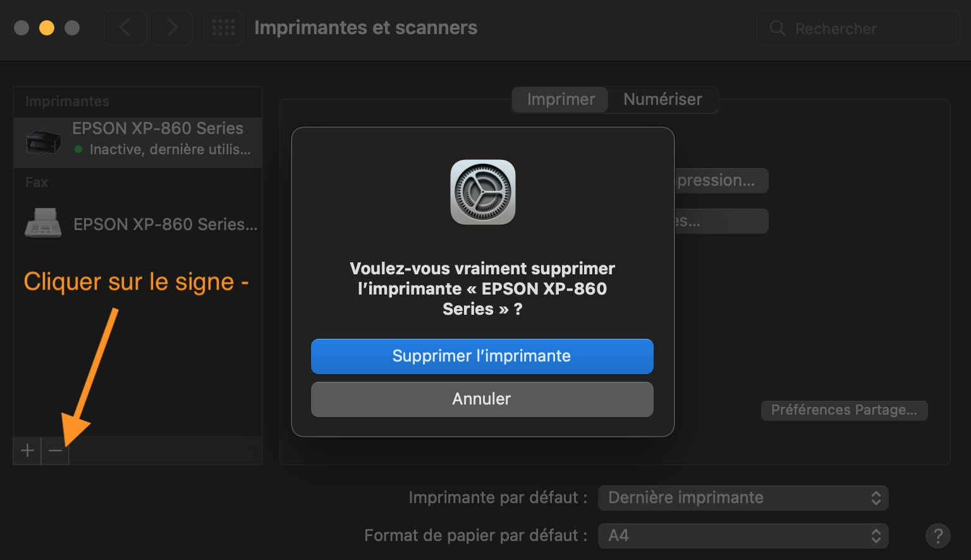
Task: Open Préférences Partage settings
Action: (x=844, y=410)
